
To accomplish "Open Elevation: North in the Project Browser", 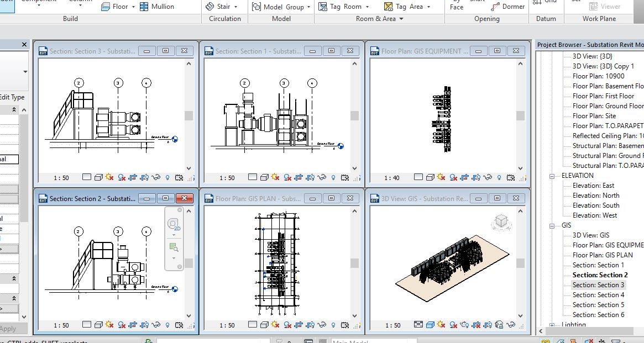I will tap(595, 196).
